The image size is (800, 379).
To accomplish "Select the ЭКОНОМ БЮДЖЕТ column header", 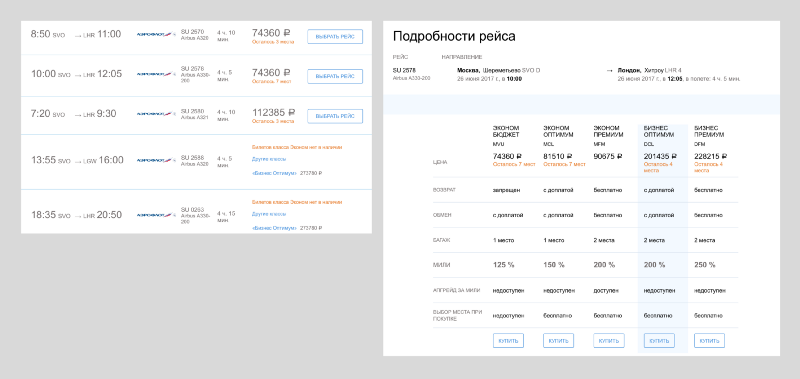I will (x=506, y=132).
